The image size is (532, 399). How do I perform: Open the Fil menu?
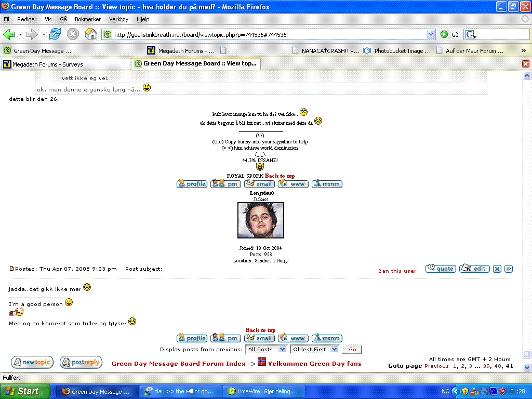tap(6, 19)
